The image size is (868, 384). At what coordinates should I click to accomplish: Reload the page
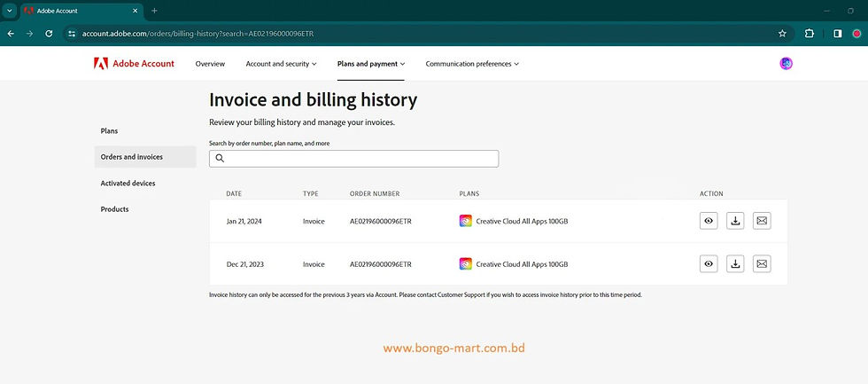(x=49, y=34)
